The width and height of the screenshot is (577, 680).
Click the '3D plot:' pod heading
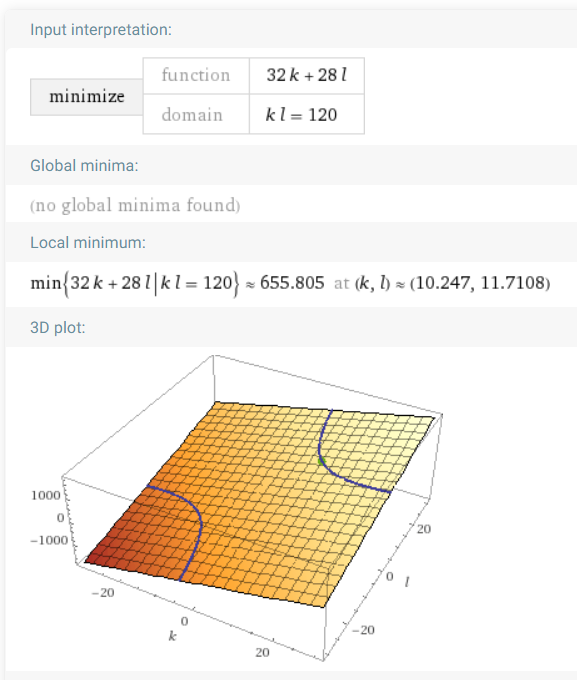58,328
